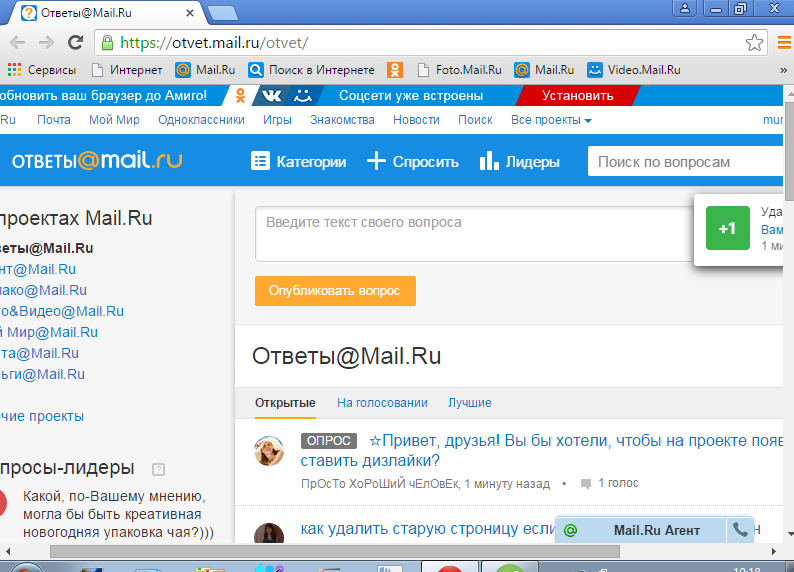Switch to the Открытые tab
This screenshot has height=572, width=794.
[x=285, y=403]
